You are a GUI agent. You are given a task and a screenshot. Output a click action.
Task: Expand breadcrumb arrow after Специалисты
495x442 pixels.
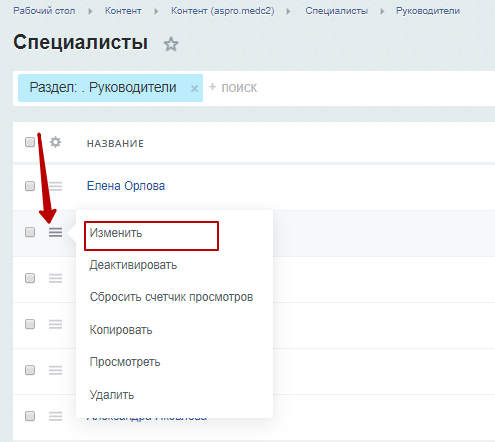(x=382, y=11)
